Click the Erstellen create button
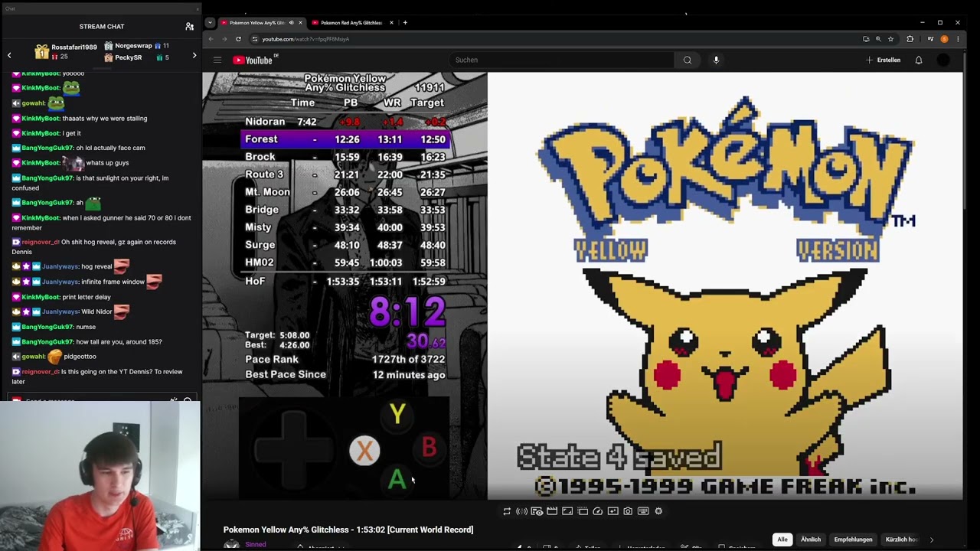Viewport: 980px width, 551px height. click(884, 60)
